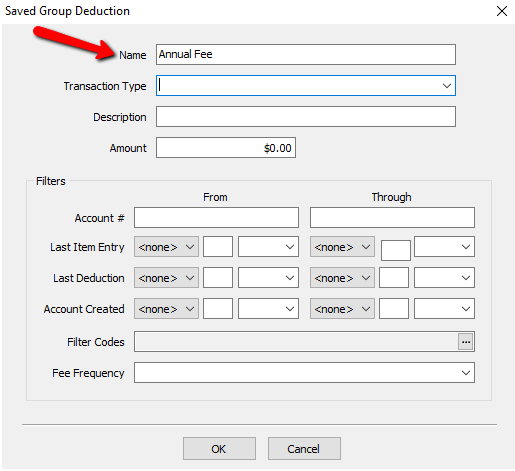Click the OK button
This screenshot has width=515, height=471.
pyautogui.click(x=219, y=449)
